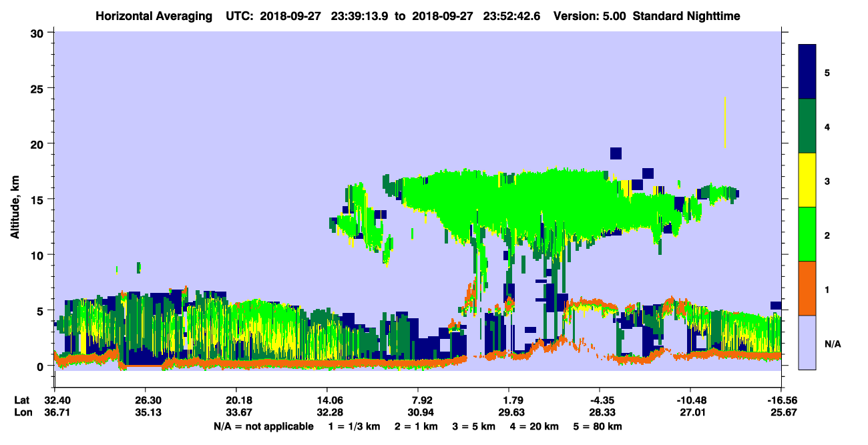Click the 'Lat' row label

tap(22, 400)
